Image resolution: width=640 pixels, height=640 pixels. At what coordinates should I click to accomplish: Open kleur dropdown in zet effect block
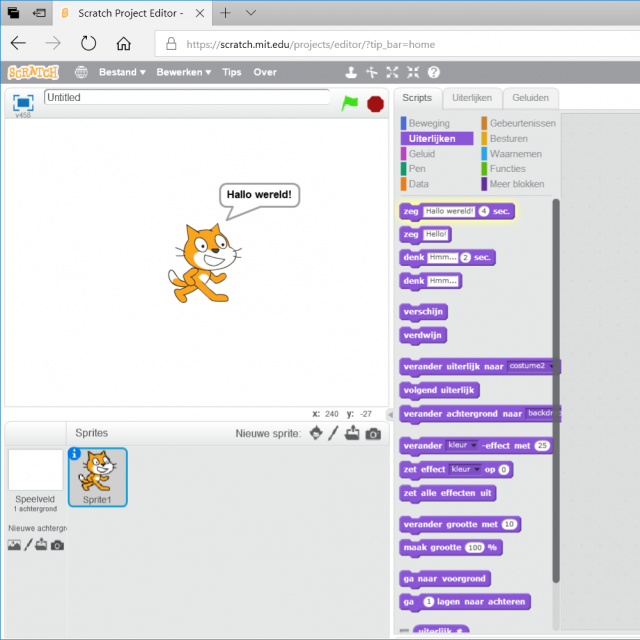[x=465, y=469]
